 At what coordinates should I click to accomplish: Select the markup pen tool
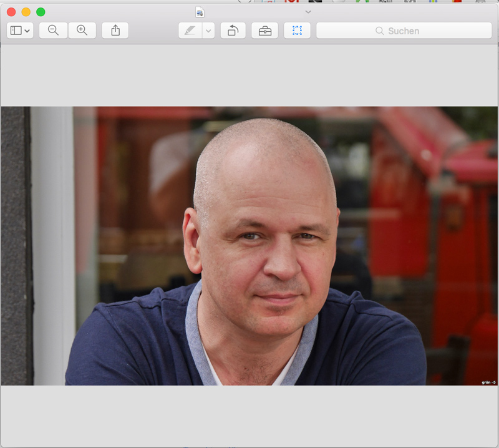click(191, 30)
